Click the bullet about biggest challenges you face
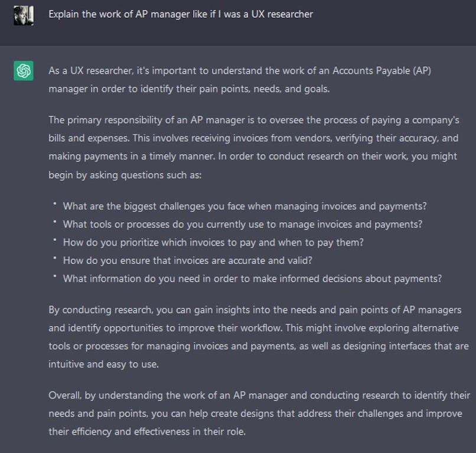The width and height of the screenshot is (476, 453). pos(244,206)
